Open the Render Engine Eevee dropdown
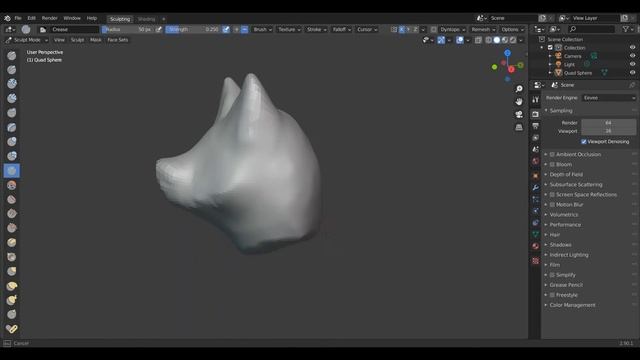Screen dimensions: 640x360 [x=609, y=98]
